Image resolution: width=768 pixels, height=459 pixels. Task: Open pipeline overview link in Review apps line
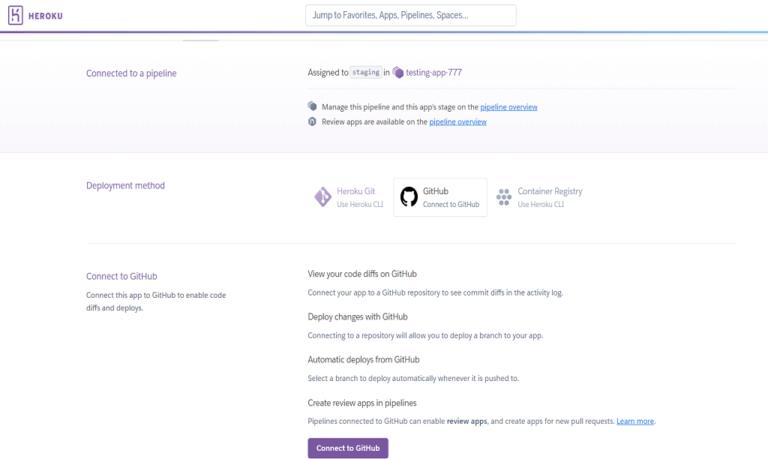tap(458, 122)
